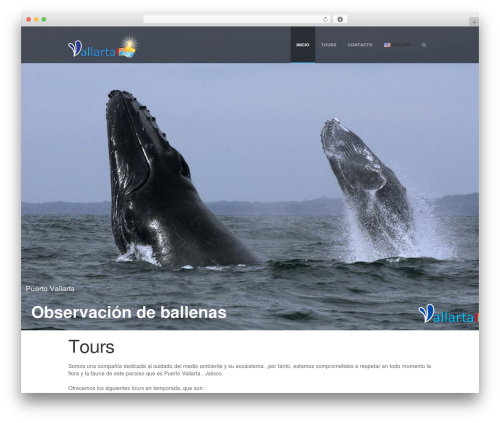Click the 'Somos una compañía dedicada' paragraph
This screenshot has height=423, width=500.
click(x=249, y=370)
